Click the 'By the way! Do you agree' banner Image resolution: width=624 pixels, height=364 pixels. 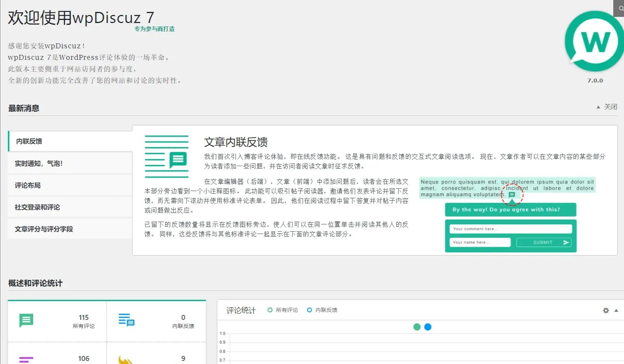(x=510, y=210)
